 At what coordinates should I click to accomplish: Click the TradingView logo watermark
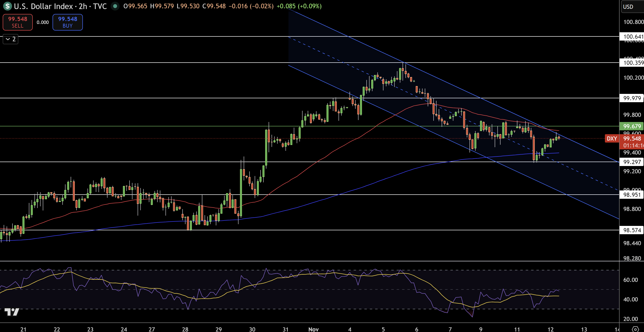pyautogui.click(x=12, y=312)
